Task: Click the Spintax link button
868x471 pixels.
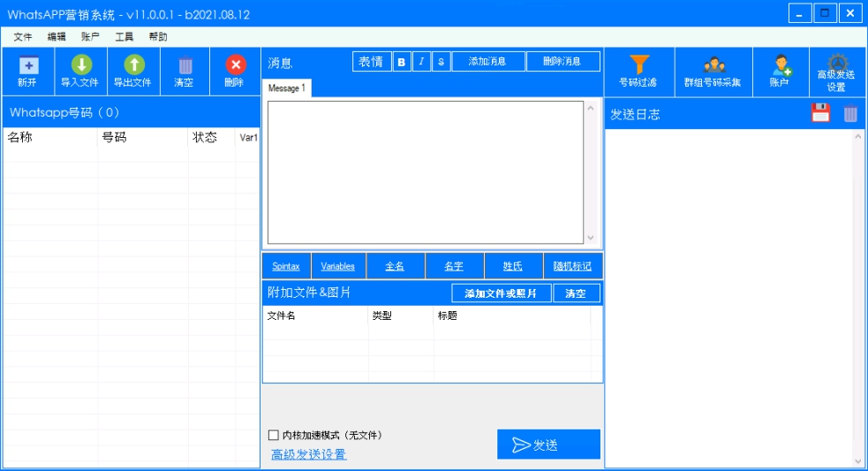Action: click(x=286, y=266)
